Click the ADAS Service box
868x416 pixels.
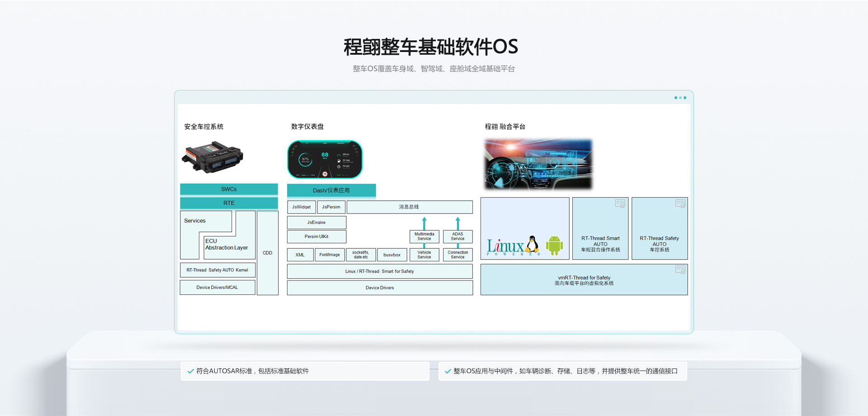point(458,236)
